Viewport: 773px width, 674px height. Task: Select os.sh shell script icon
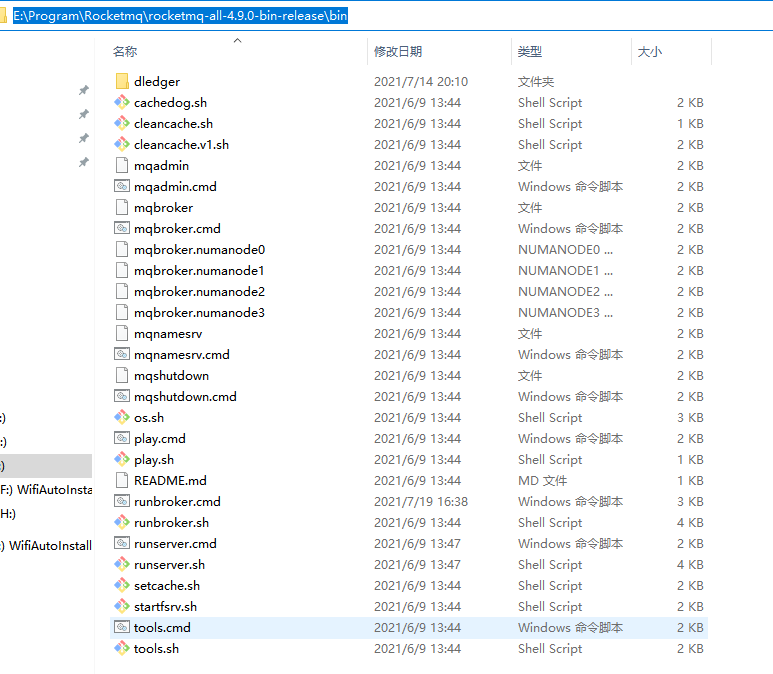122,418
